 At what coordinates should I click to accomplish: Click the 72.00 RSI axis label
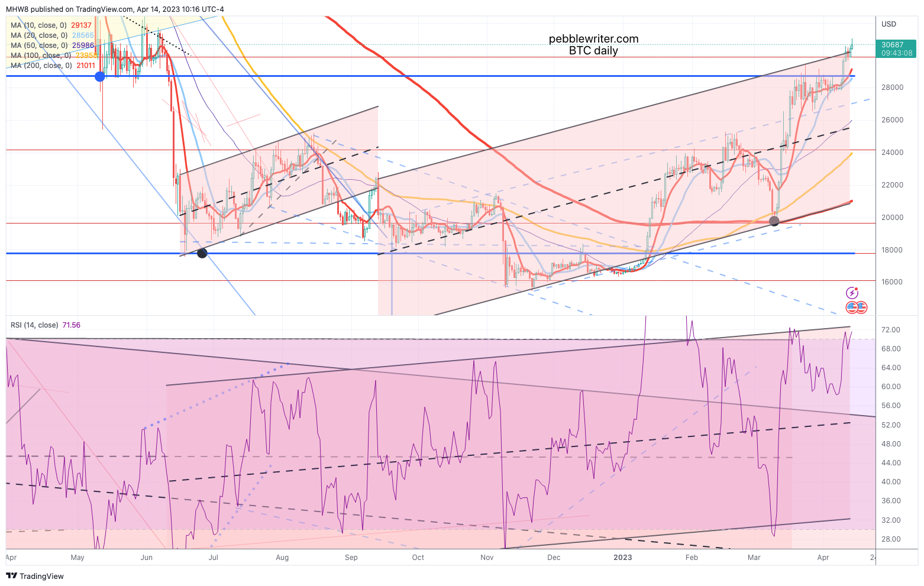pos(891,330)
